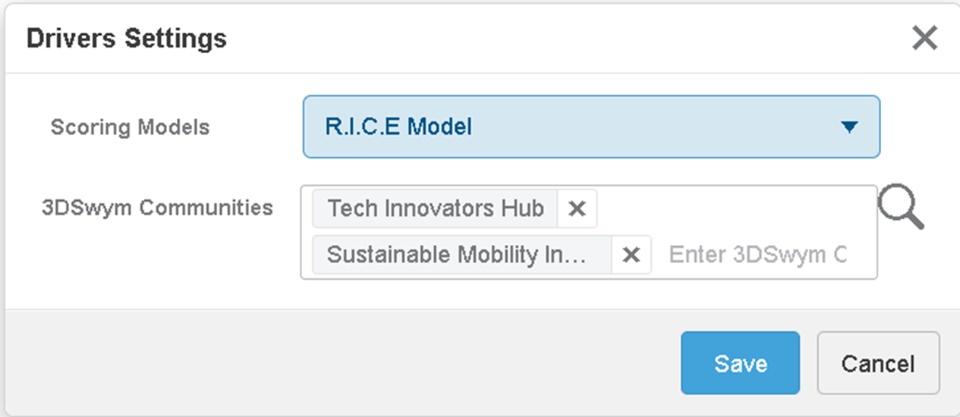Cancel the drivers settings changes
Viewport: 960px width, 417px height.
(877, 363)
